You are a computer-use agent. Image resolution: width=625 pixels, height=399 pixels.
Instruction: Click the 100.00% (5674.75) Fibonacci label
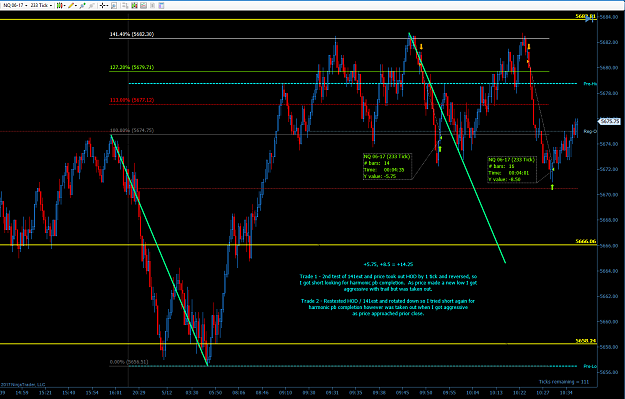[x=132, y=130]
